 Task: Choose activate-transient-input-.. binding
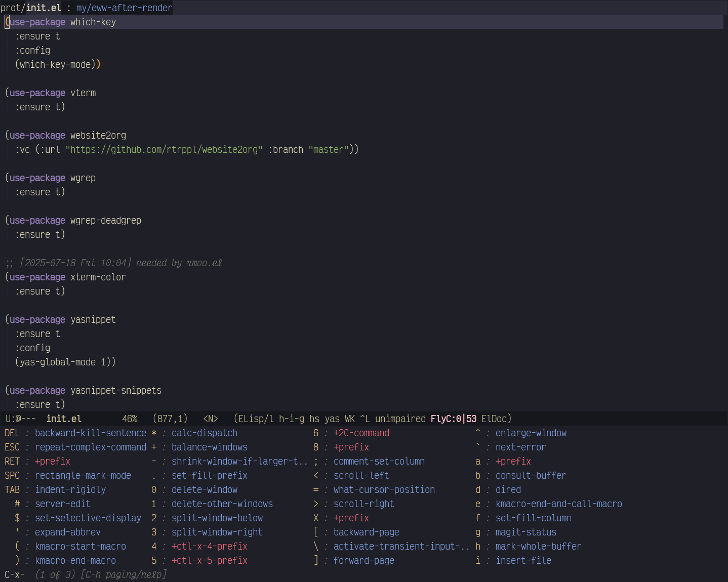coord(402,546)
